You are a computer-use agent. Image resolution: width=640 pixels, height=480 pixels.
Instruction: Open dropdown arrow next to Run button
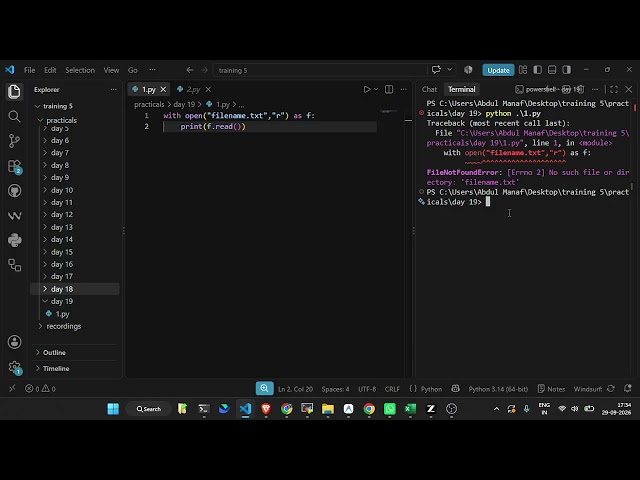(x=376, y=89)
